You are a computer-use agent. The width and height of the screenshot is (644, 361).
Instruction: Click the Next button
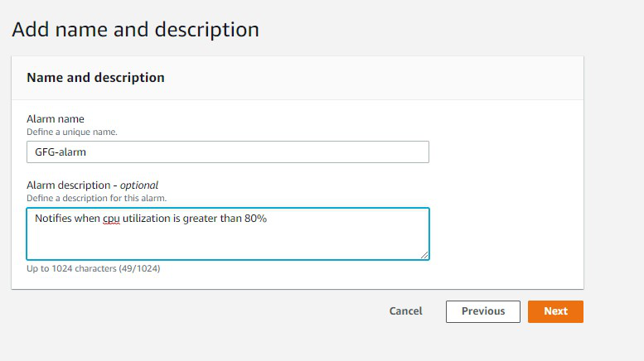tap(555, 311)
